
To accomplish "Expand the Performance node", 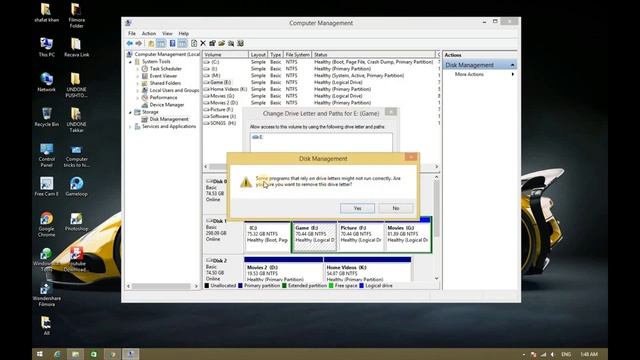I will pos(138,98).
